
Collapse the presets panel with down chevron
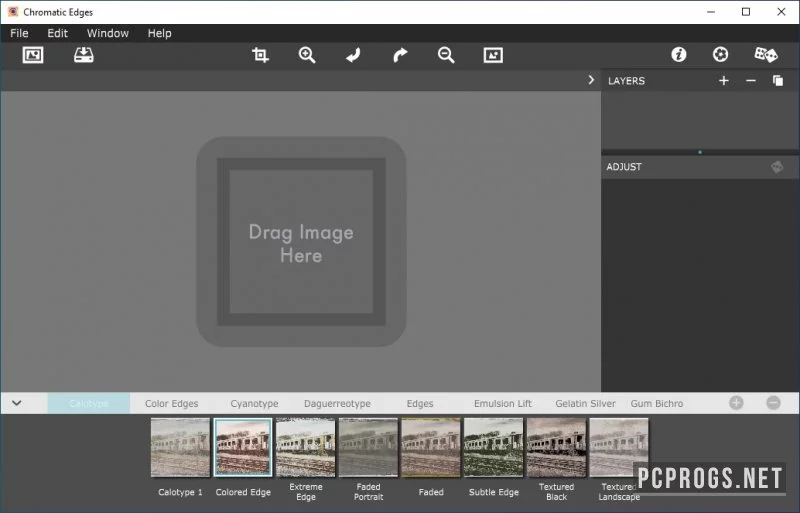(17, 403)
